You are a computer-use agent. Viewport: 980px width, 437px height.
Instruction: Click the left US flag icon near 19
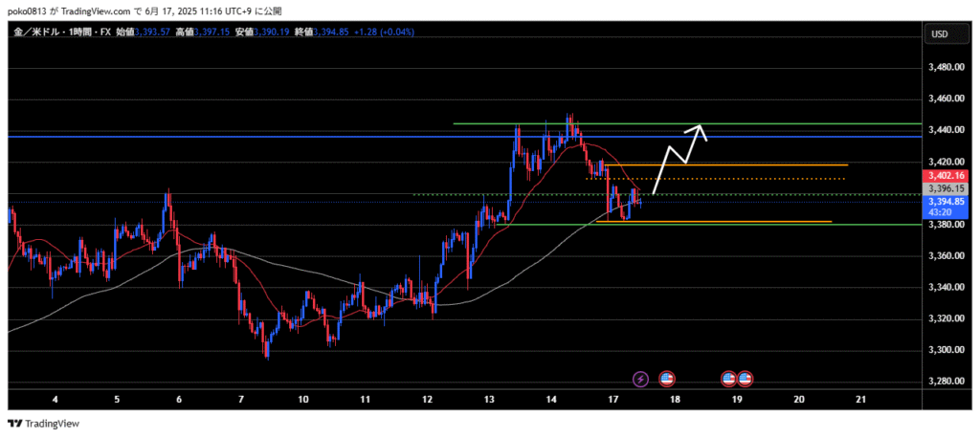(x=728, y=379)
